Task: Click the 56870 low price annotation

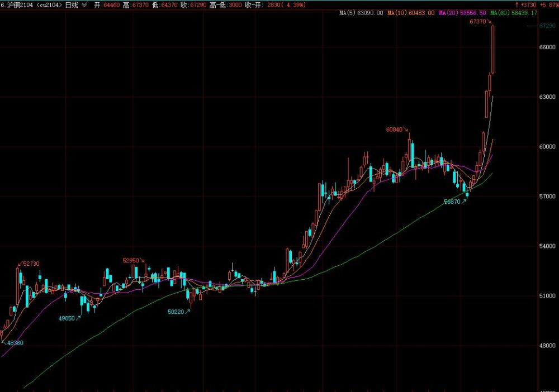Action: pos(452,202)
